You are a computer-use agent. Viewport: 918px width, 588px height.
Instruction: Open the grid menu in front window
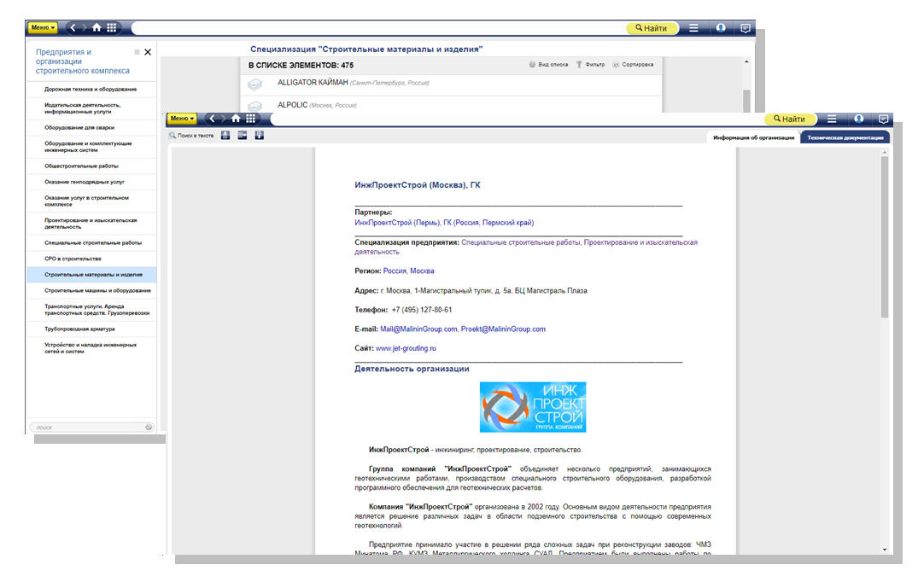point(250,119)
